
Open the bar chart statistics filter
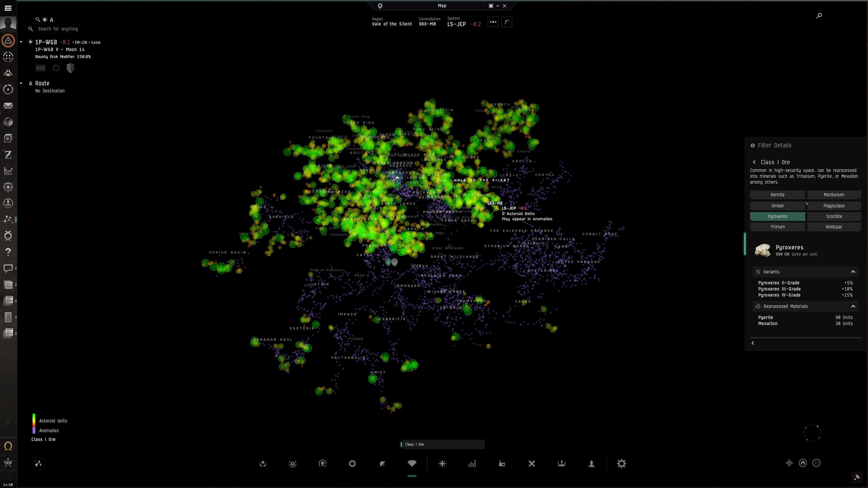pos(472,463)
